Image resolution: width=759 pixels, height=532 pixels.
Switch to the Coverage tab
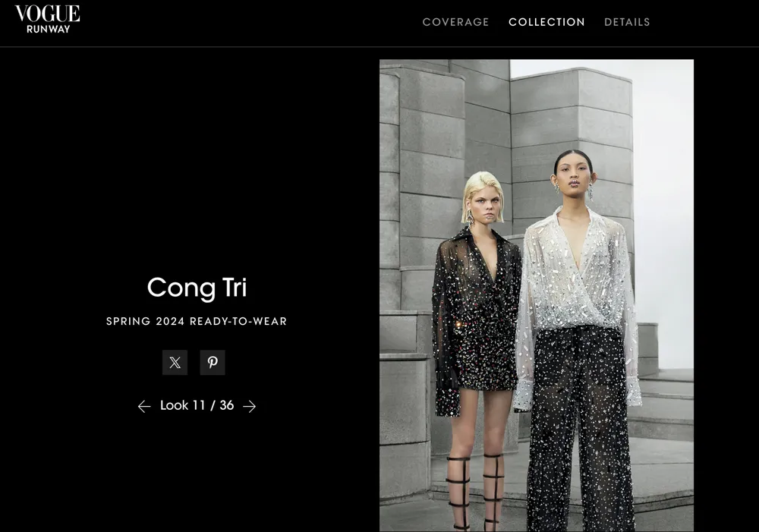click(x=455, y=22)
